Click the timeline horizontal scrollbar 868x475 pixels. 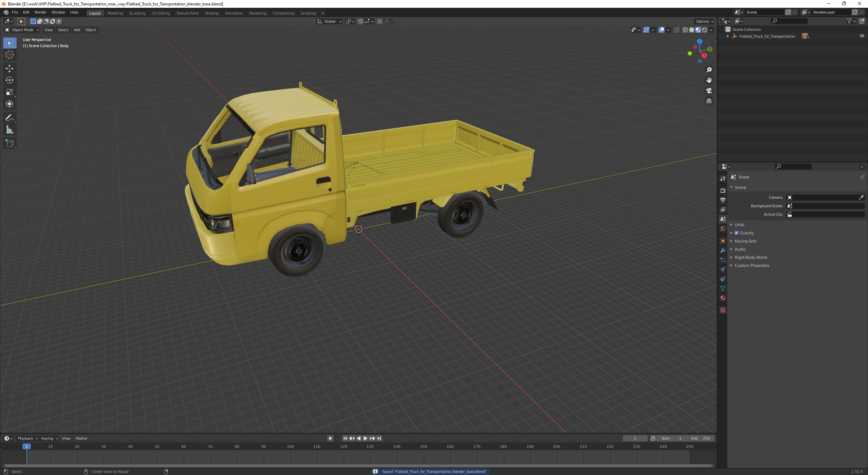[358, 465]
